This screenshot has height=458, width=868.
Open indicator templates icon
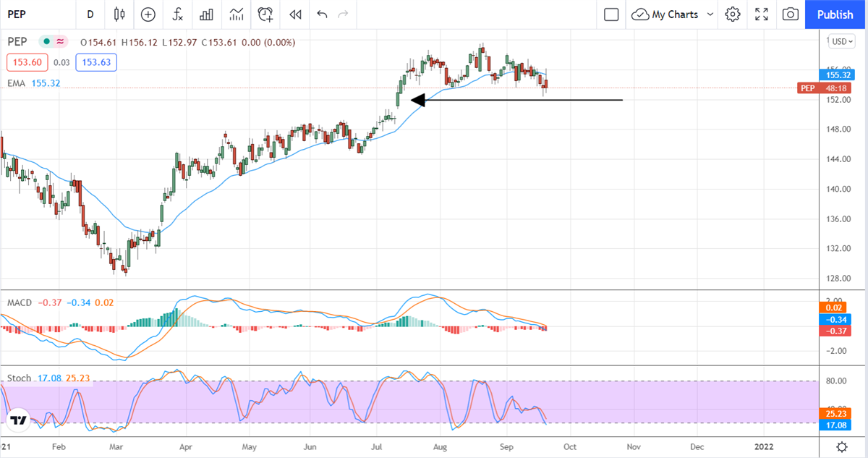236,14
